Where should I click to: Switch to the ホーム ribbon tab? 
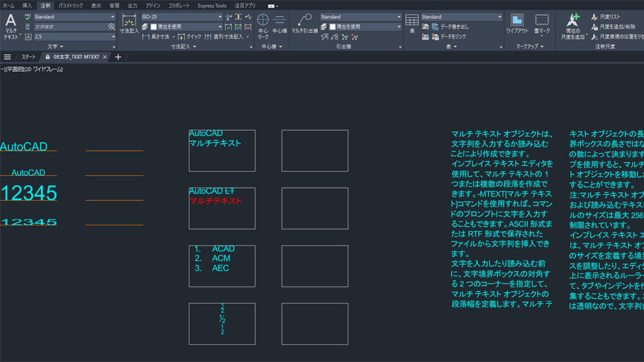pos(8,5)
